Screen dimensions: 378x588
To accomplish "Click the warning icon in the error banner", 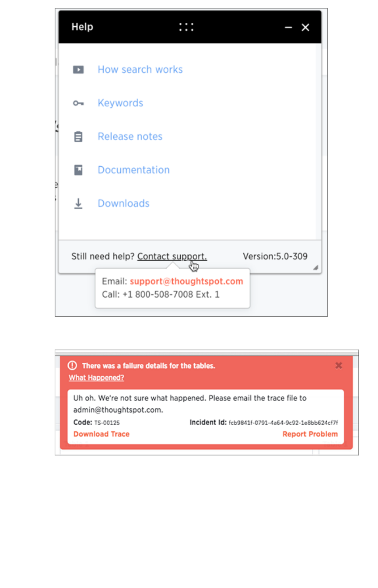I will (x=73, y=366).
